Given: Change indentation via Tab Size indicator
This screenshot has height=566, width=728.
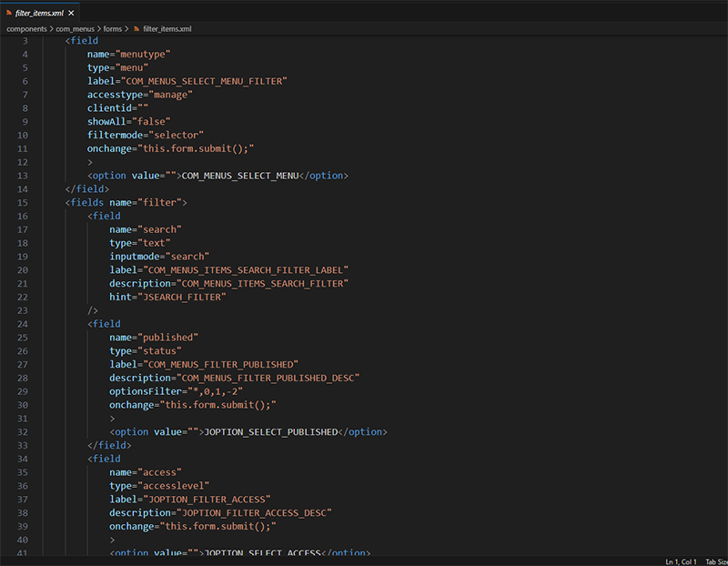Looking at the screenshot, I should coord(715,561).
